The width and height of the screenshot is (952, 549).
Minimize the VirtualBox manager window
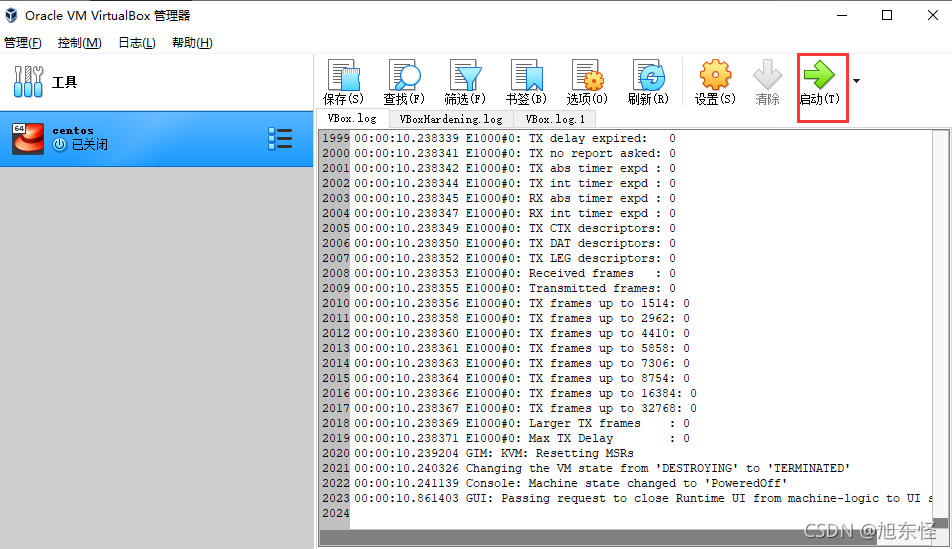click(842, 15)
